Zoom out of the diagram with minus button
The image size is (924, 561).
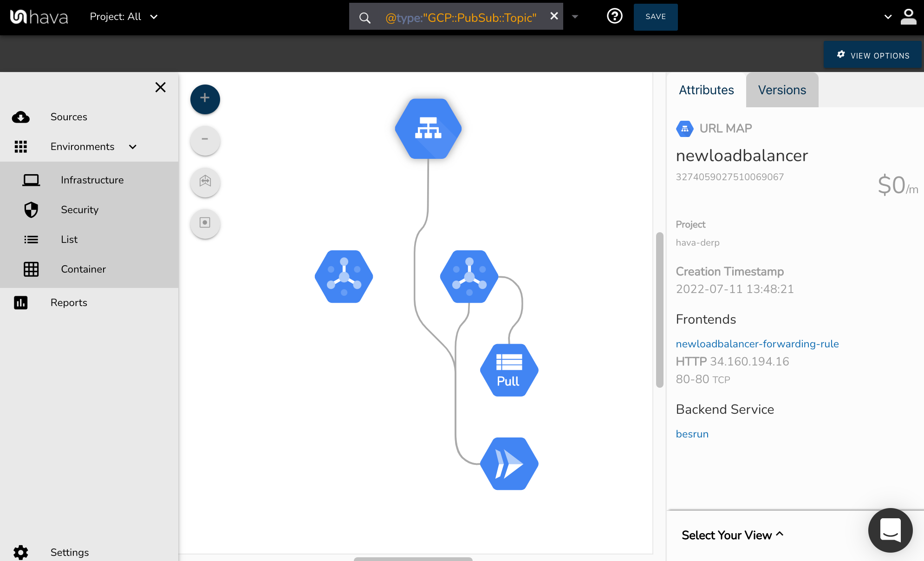(x=205, y=140)
